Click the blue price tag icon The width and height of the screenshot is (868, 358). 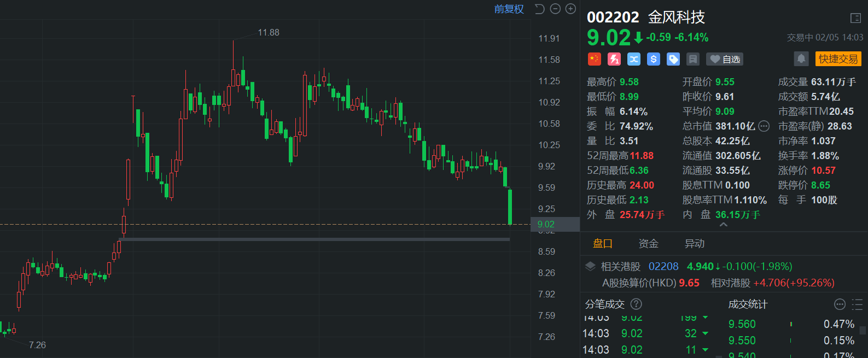[x=673, y=59]
